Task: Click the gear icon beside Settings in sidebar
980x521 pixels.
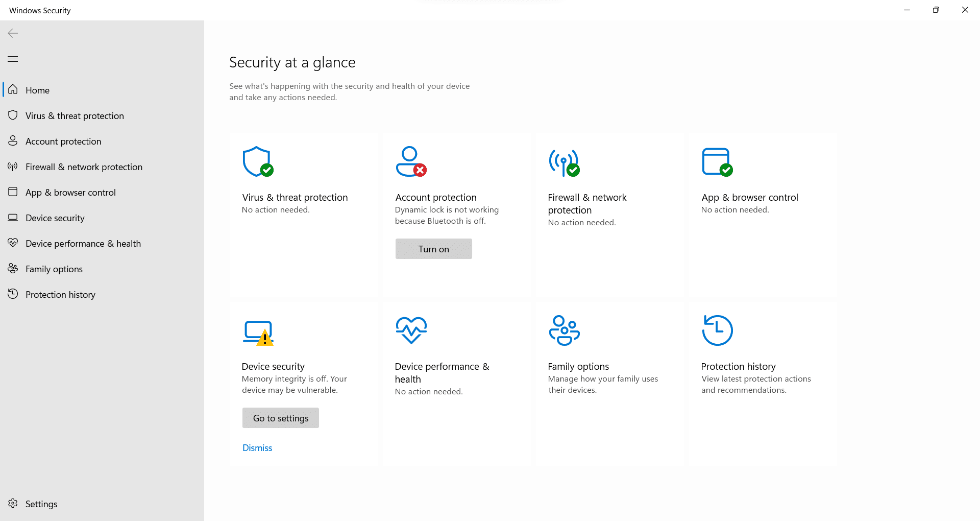Action: (x=13, y=503)
